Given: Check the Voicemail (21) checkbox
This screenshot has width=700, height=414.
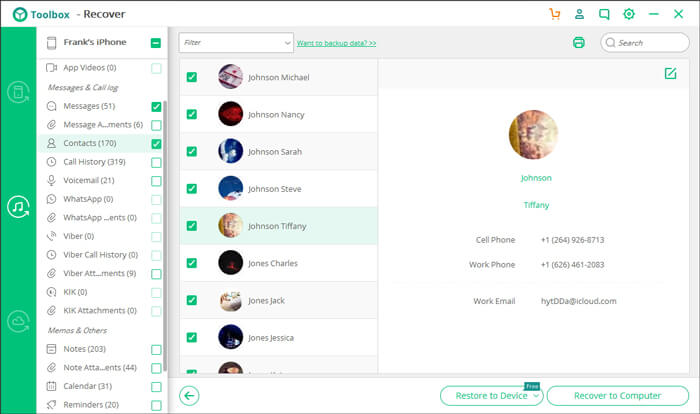Looking at the screenshot, I should (156, 181).
